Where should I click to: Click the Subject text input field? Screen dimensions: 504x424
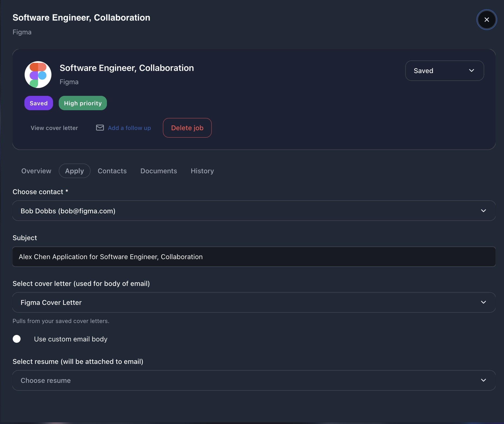point(254,257)
